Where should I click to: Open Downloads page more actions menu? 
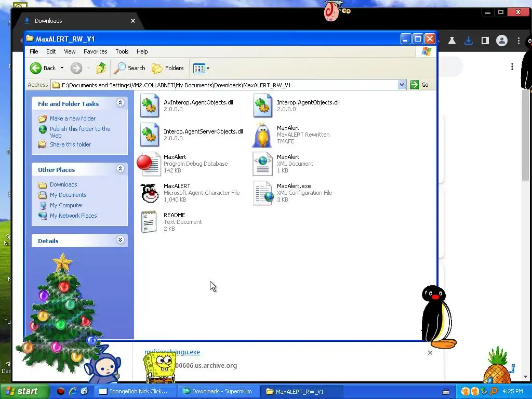[512, 66]
